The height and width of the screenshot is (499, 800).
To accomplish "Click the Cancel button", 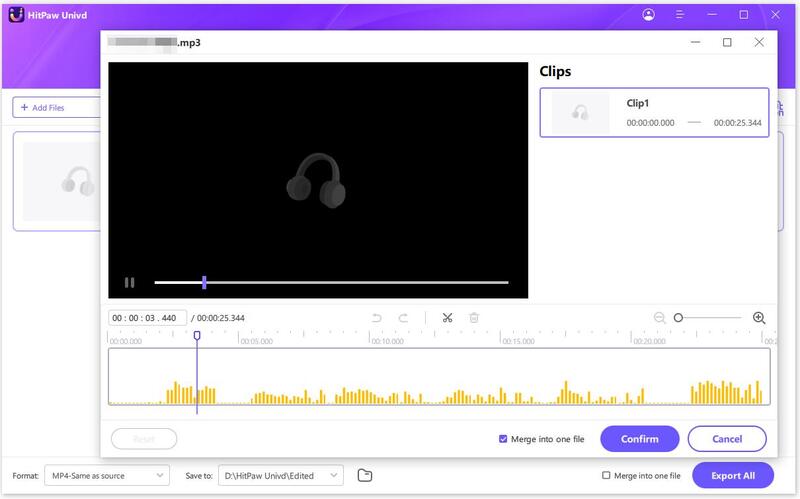I will click(727, 439).
